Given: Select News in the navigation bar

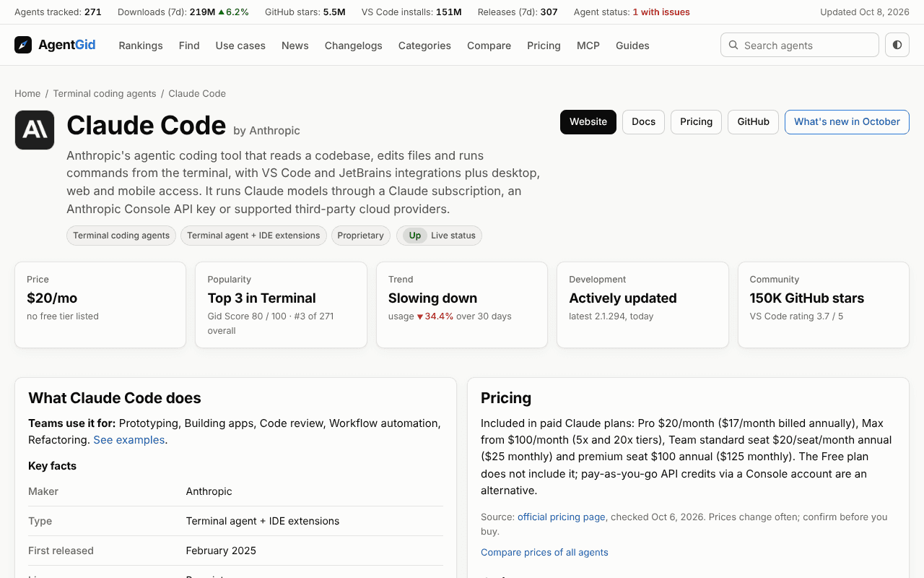Looking at the screenshot, I should (x=295, y=46).
